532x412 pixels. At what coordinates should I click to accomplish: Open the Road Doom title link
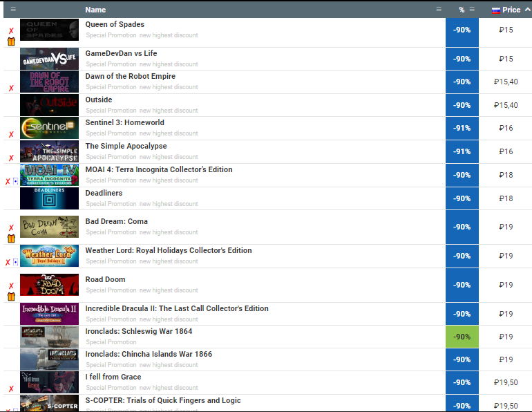pos(105,279)
